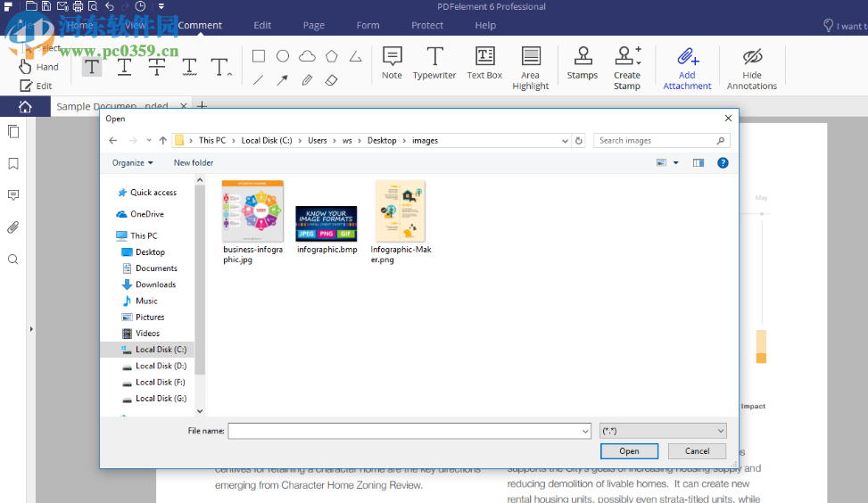Open the file type filter dropdown
Screen dimensions: 868x503
point(663,431)
